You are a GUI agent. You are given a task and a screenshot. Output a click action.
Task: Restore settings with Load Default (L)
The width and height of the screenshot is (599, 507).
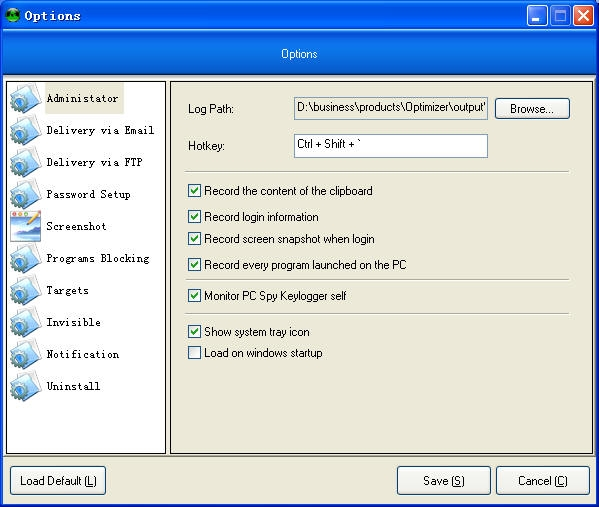click(58, 481)
